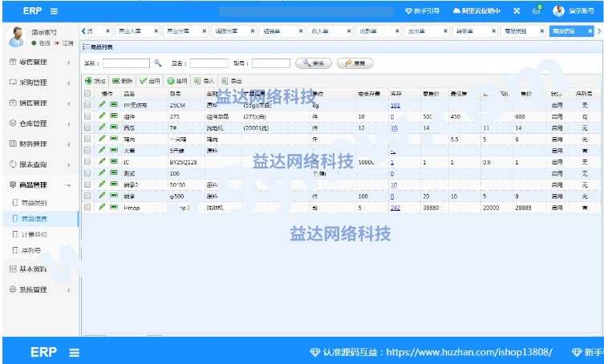This screenshot has width=604, height=364.
Task: Click the 查询 search button
Action: (x=314, y=63)
